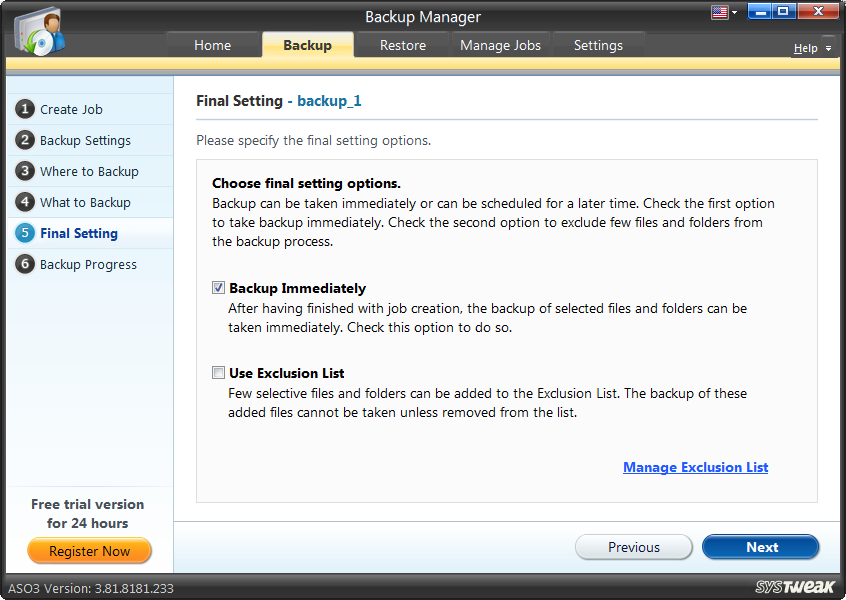The image size is (846, 600).
Task: Click step 3 Where to Backup icon
Action: 25,171
